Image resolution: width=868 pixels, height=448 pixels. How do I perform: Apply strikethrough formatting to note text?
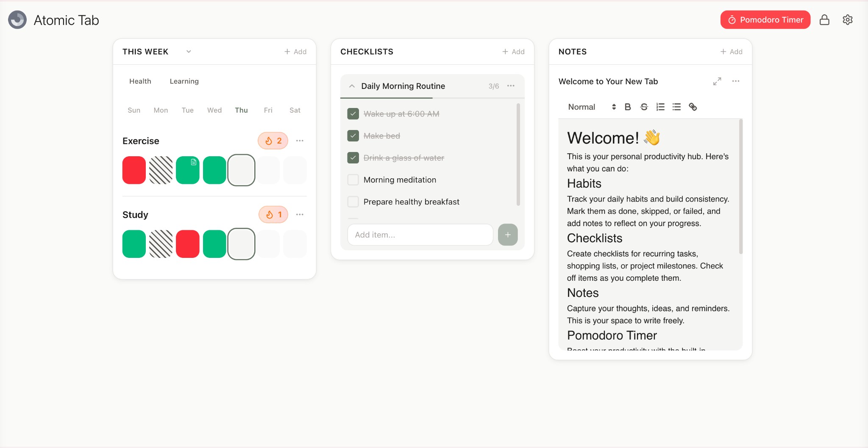tap(644, 107)
